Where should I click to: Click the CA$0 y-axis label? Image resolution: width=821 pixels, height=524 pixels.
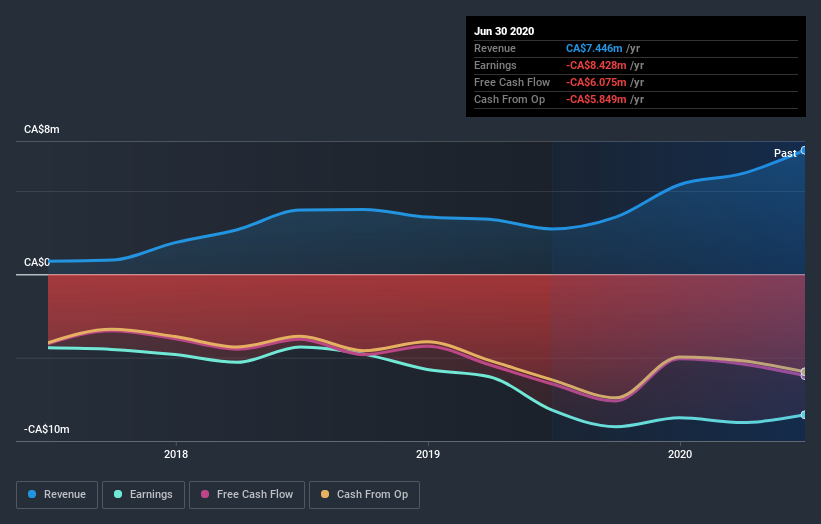pos(37,262)
